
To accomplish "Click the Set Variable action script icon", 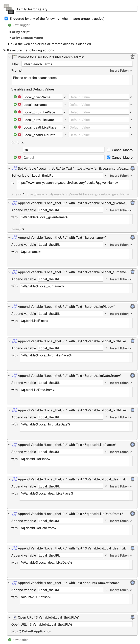I will pos(15,168).
